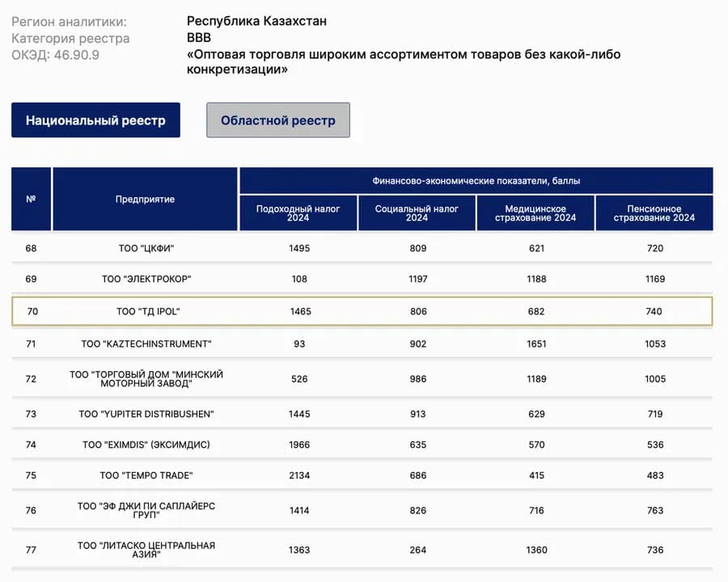Click pension insurance value 740

654,311
